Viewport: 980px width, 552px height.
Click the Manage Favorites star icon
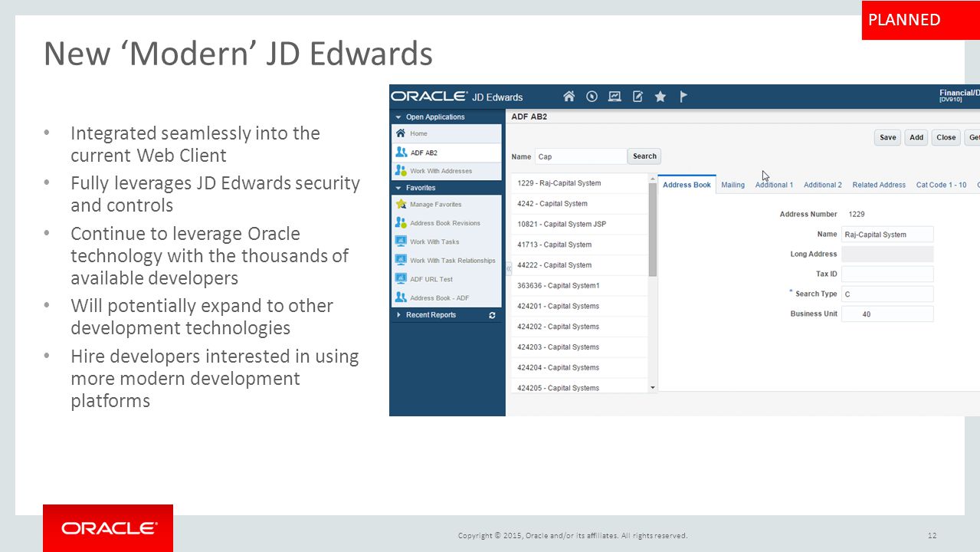(401, 205)
